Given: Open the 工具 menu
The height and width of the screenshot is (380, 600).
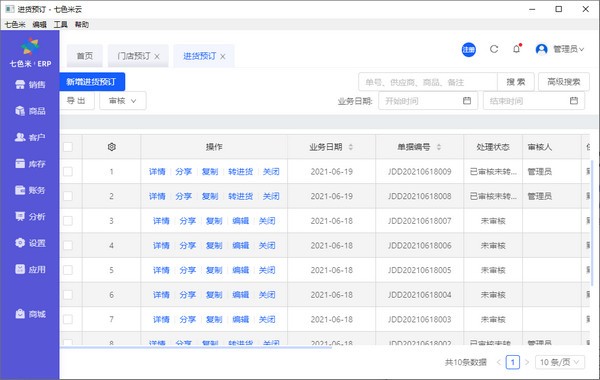Looking at the screenshot, I should tap(60, 24).
